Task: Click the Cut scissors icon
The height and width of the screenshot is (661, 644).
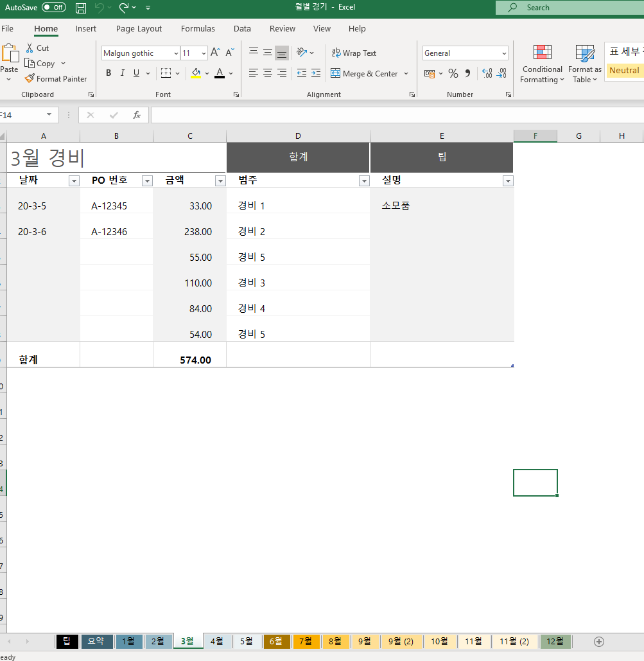Action: pos(30,48)
